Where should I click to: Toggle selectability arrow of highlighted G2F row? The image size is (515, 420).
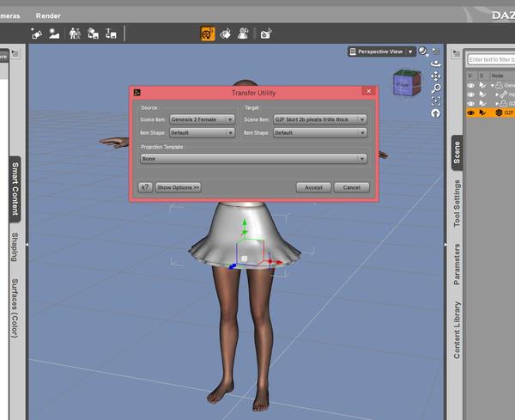click(482, 113)
